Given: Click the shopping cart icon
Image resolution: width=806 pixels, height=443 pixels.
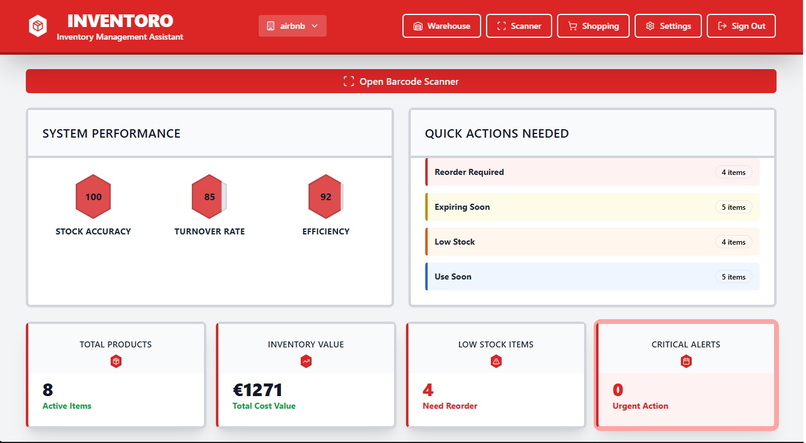Looking at the screenshot, I should [x=572, y=26].
